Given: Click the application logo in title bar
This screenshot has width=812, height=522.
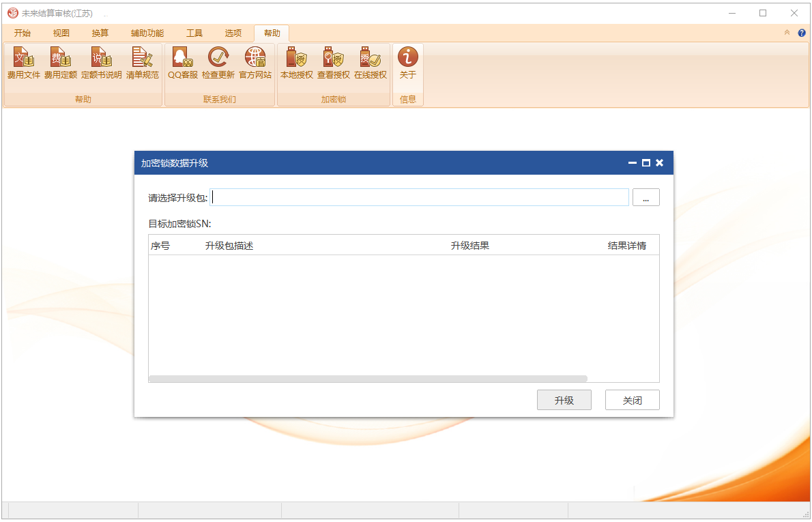Looking at the screenshot, I should click(x=12, y=13).
